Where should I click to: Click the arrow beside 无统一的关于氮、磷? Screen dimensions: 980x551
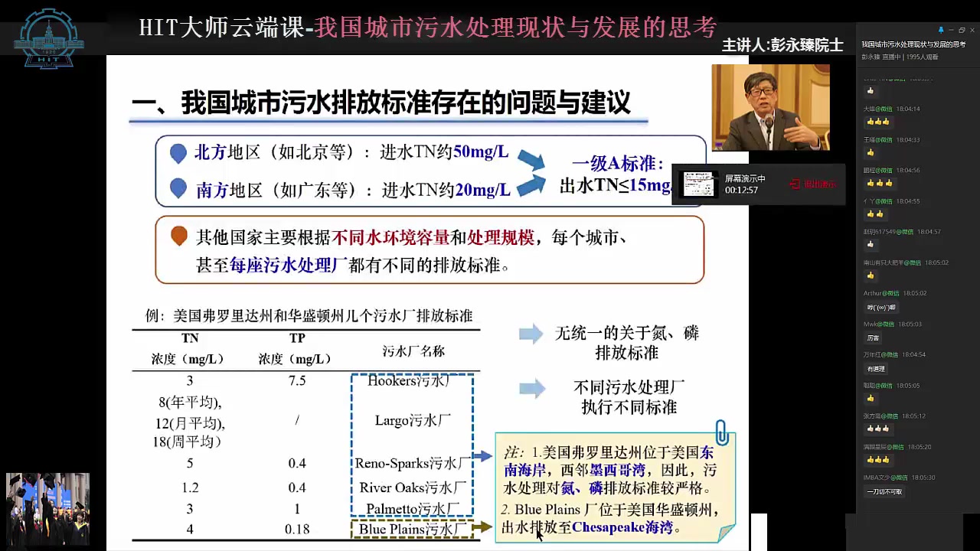(531, 334)
